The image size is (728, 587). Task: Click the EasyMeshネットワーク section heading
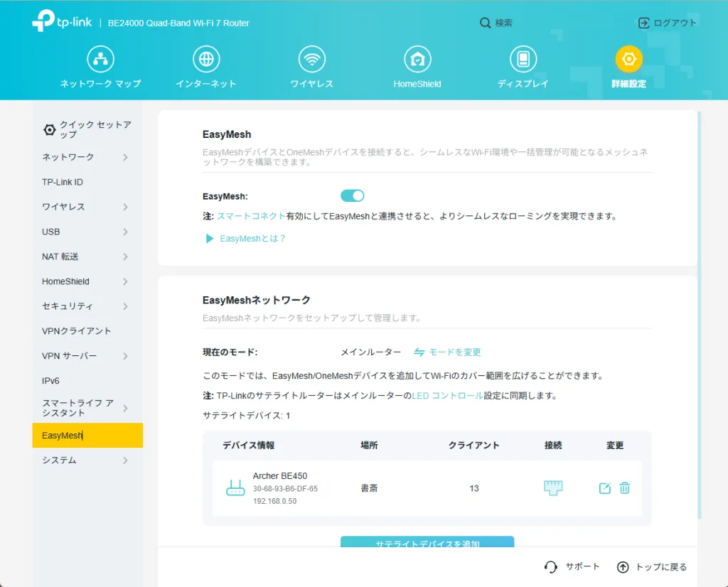(256, 300)
